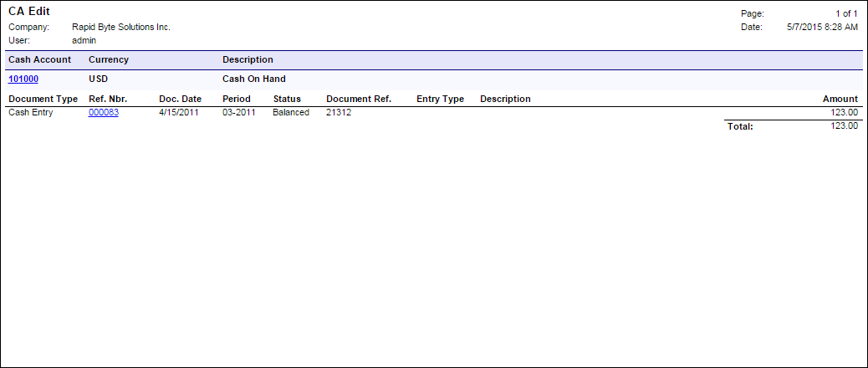Click the Amount column header

(840, 100)
